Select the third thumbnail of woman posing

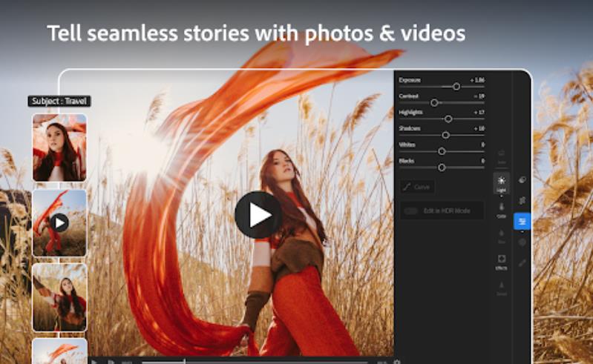click(x=59, y=297)
